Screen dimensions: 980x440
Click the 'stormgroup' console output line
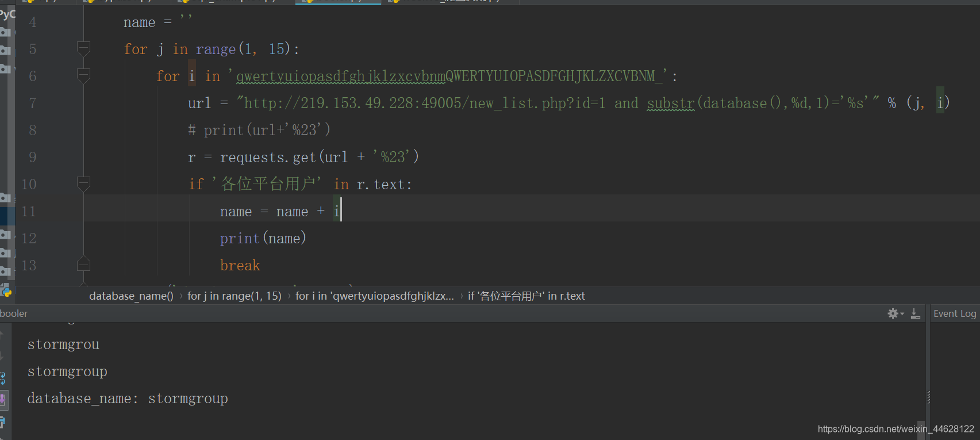click(67, 372)
